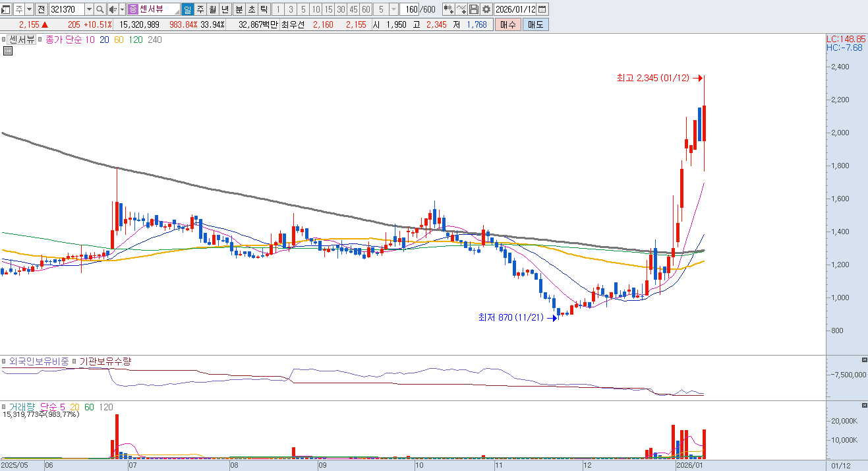
Task: Select the 30 interval preset button
Action: click(340, 9)
